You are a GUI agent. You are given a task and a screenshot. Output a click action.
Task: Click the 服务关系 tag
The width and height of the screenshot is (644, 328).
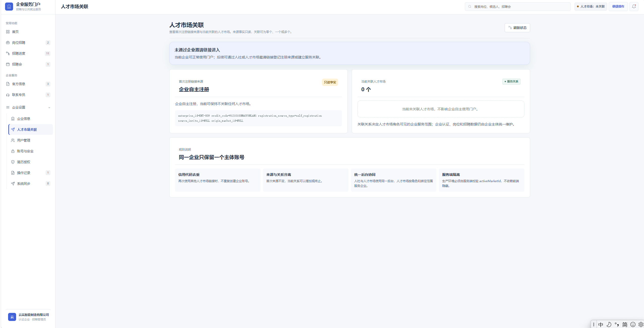[511, 82]
